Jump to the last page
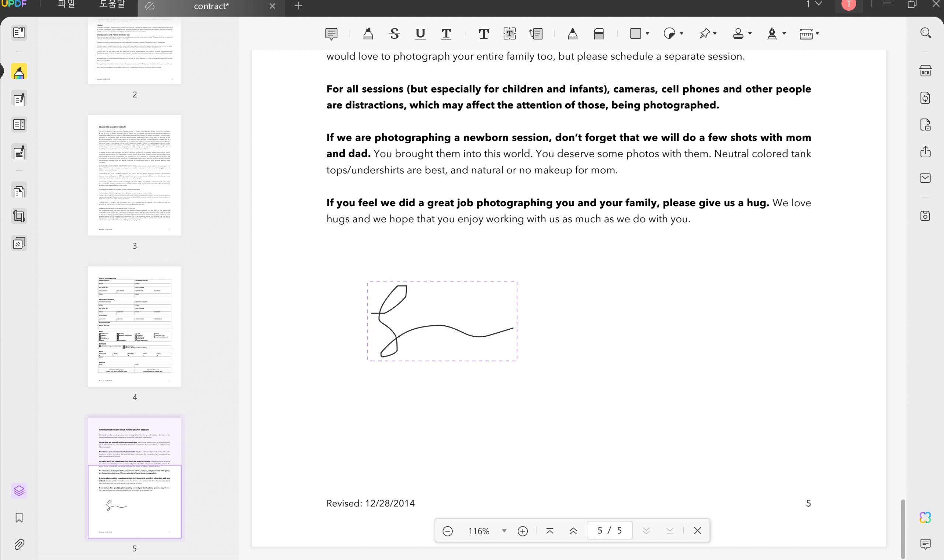Image resolution: width=944 pixels, height=560 pixels. (670, 531)
